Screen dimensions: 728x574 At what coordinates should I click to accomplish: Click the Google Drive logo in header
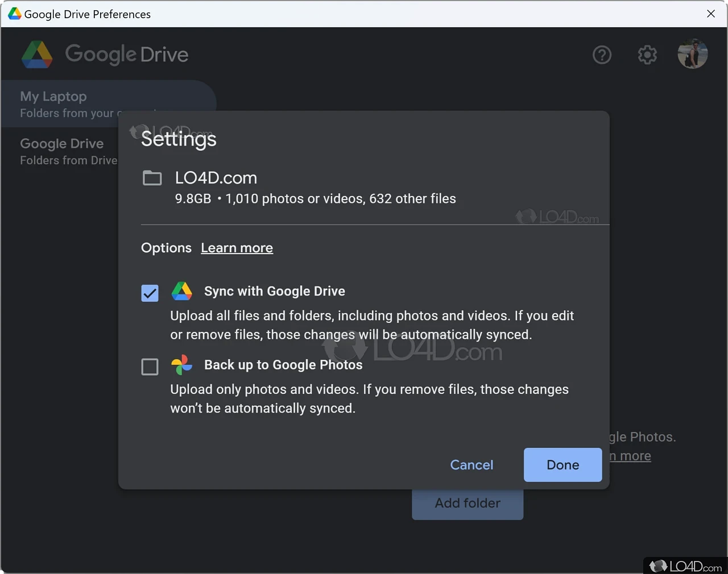pyautogui.click(x=38, y=55)
